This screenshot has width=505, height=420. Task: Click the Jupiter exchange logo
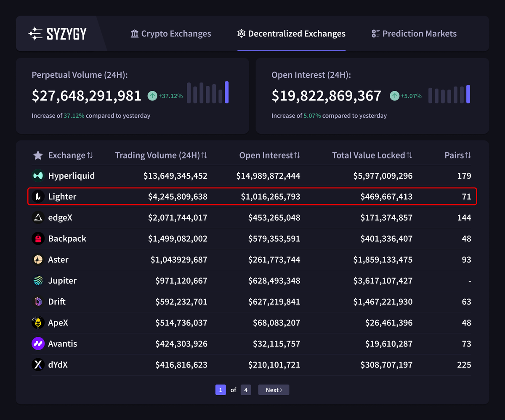pyautogui.click(x=38, y=280)
